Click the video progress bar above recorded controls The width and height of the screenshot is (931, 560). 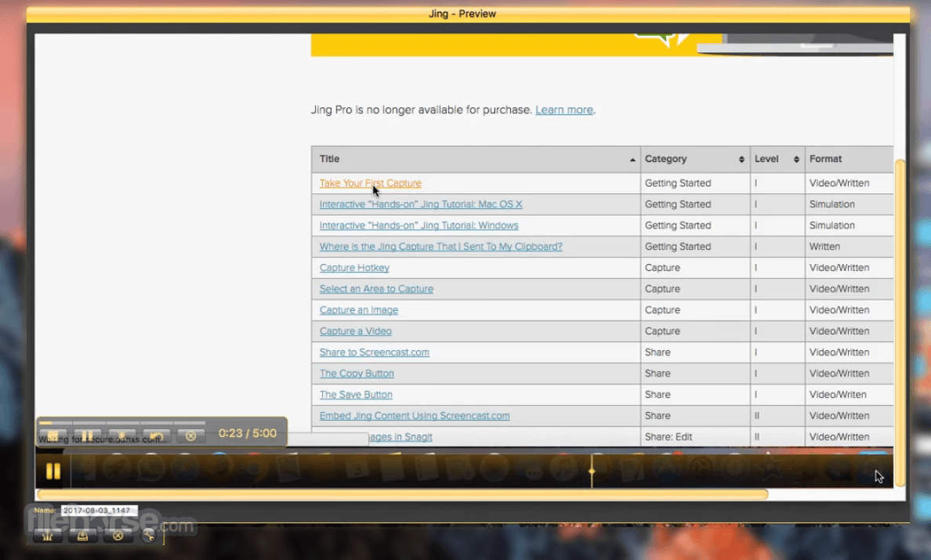coord(122,423)
